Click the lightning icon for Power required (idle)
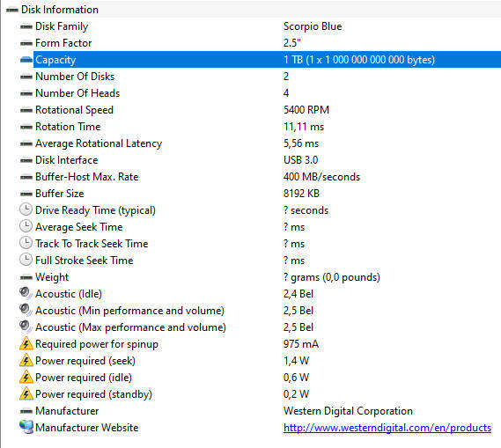 (26, 377)
